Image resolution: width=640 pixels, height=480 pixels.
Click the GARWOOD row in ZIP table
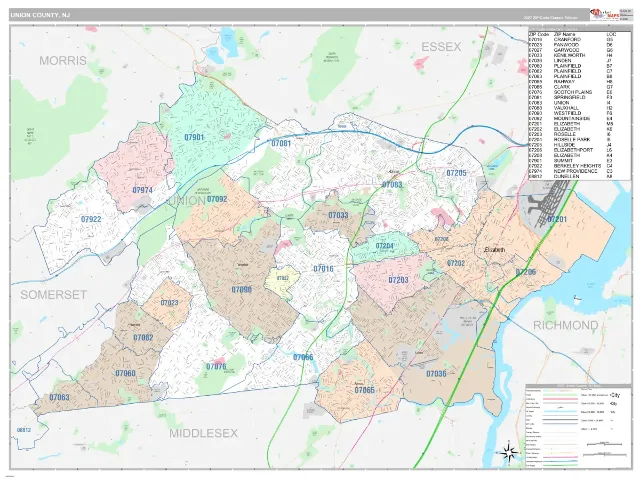(572, 50)
